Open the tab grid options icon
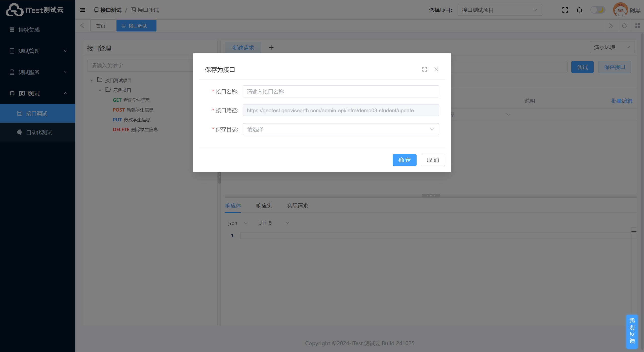The image size is (644, 352). (637, 26)
